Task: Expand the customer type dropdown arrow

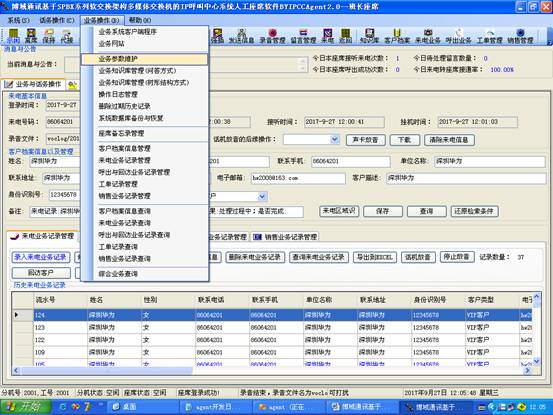Action: pos(262,196)
